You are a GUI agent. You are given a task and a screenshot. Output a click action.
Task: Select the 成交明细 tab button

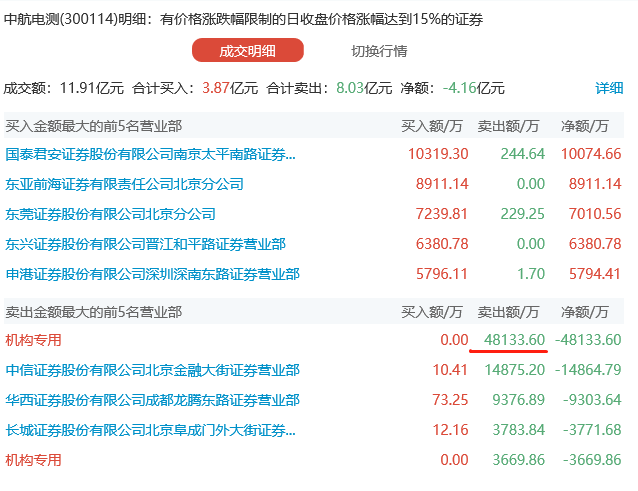(248, 50)
